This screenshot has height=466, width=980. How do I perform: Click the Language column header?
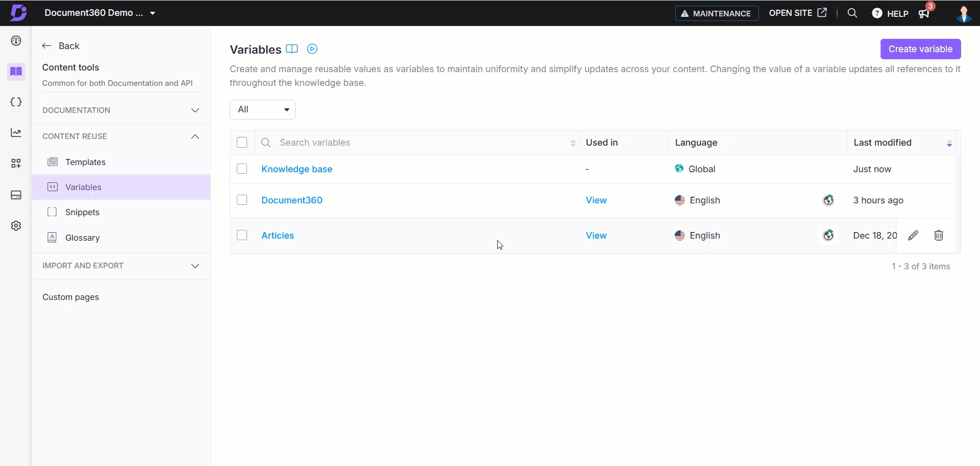click(x=696, y=143)
